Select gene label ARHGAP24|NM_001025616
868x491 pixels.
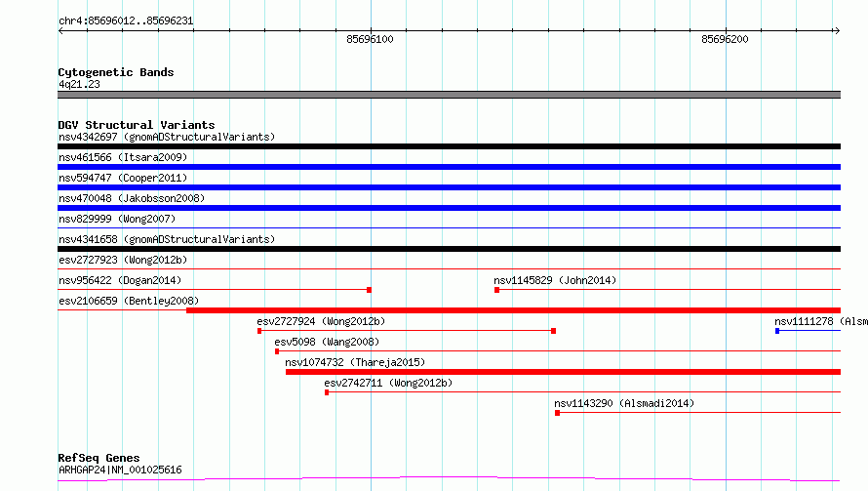coord(120,470)
